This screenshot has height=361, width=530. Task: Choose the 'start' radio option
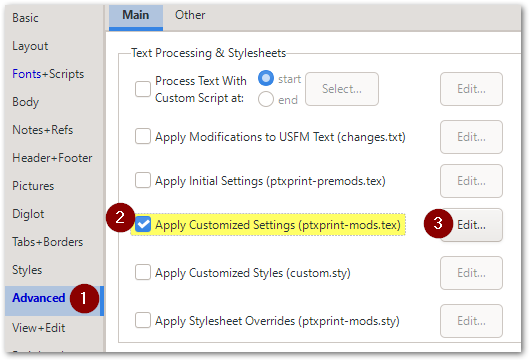coord(266,78)
